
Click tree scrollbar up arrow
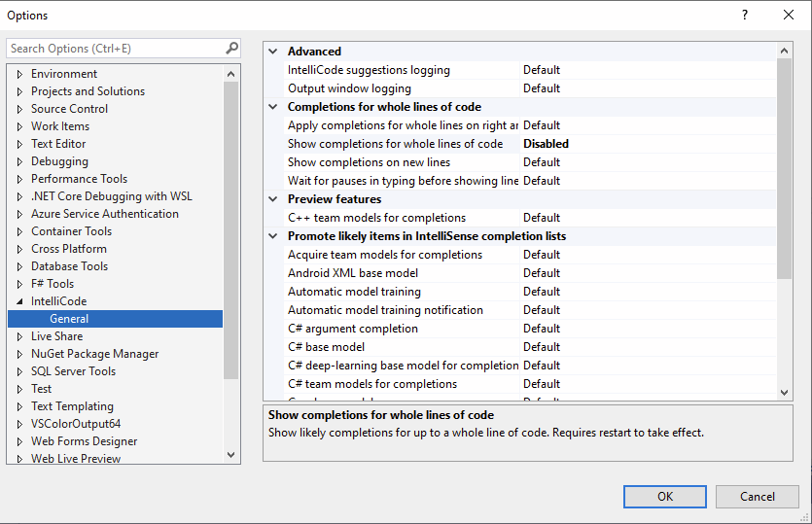pyautogui.click(x=231, y=74)
